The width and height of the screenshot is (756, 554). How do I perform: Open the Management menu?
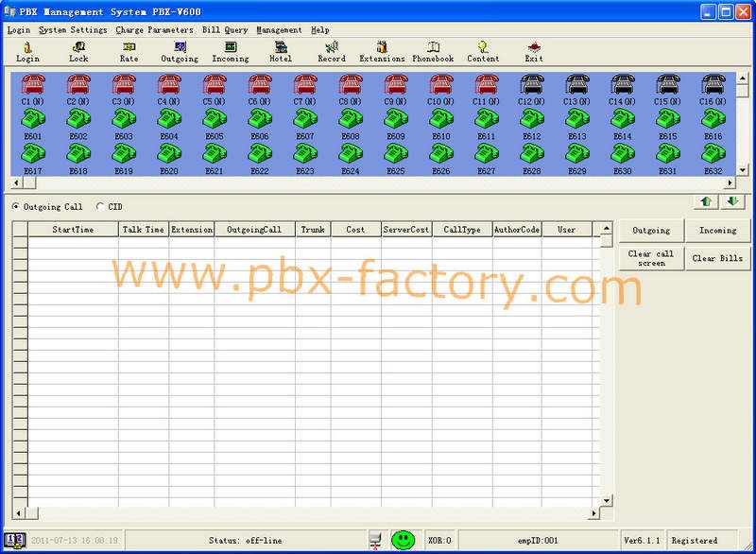click(279, 30)
